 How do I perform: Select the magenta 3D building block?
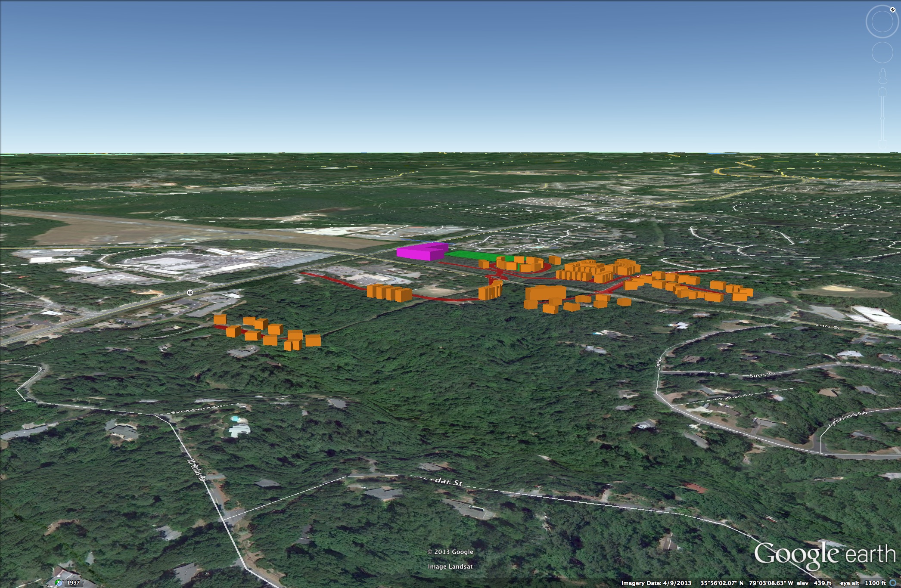click(420, 252)
